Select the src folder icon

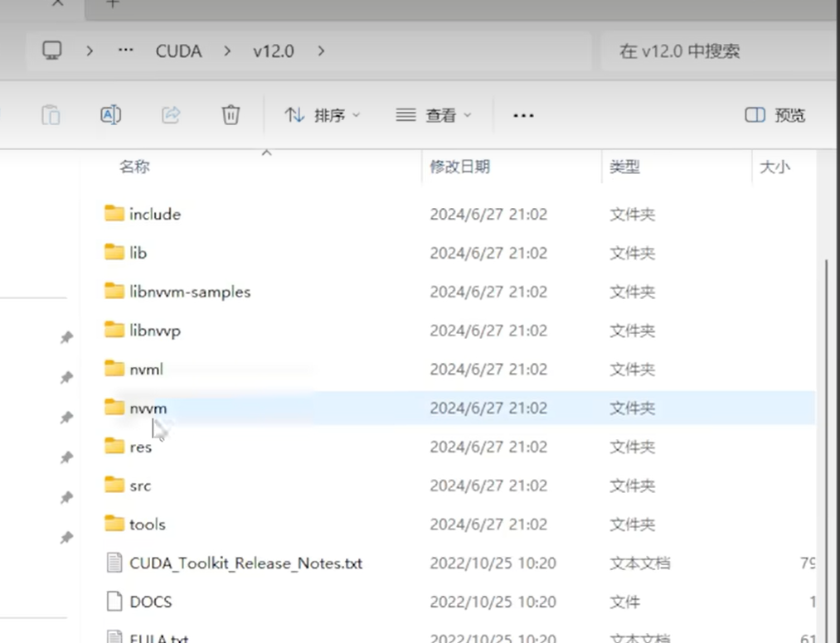pos(114,485)
